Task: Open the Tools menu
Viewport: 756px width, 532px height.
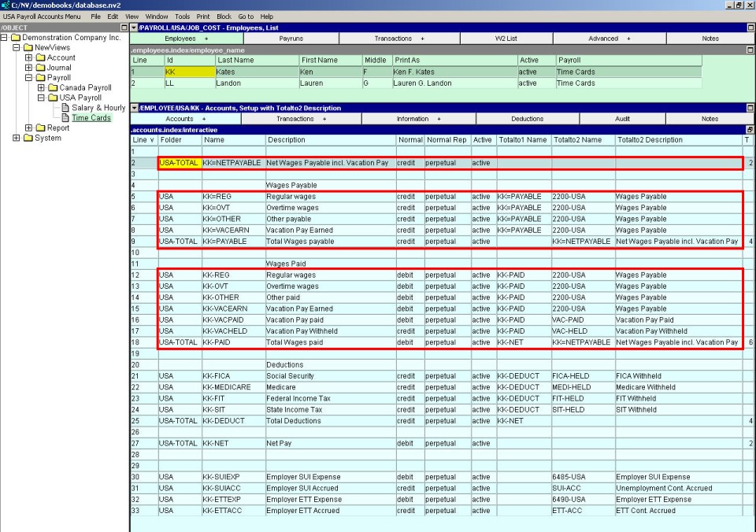Action: pos(183,17)
